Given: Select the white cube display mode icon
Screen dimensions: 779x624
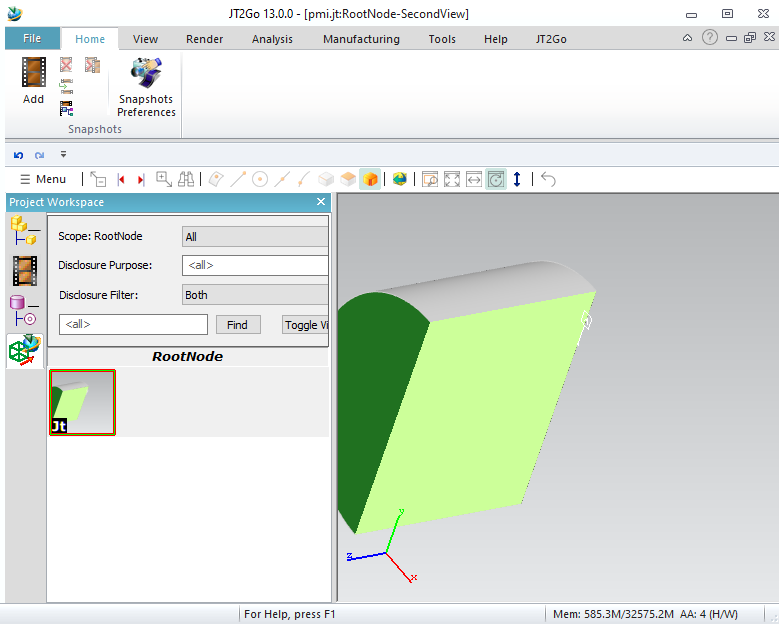Looking at the screenshot, I should [326, 179].
